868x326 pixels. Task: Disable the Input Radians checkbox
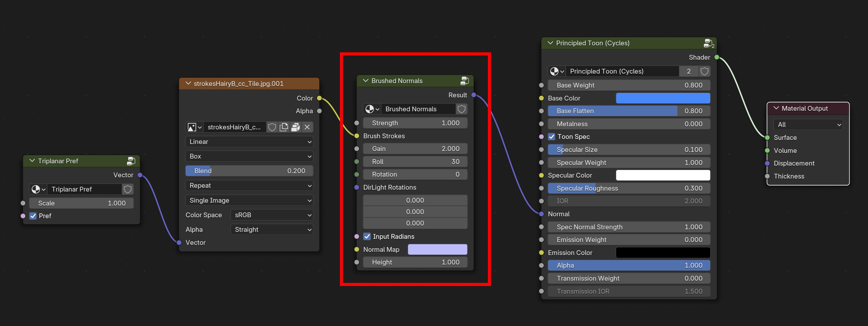coord(367,237)
